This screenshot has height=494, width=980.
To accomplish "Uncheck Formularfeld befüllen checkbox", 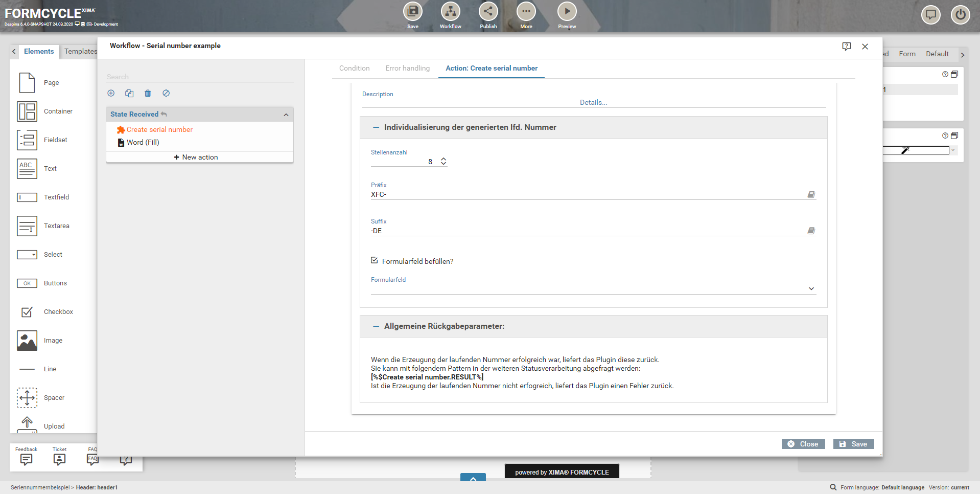I will click(375, 260).
